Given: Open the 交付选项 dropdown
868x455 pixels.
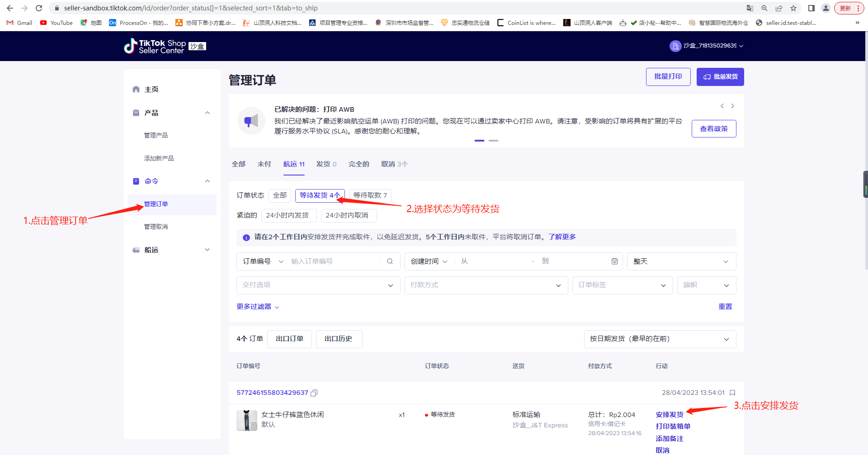Looking at the screenshot, I should tap(318, 285).
